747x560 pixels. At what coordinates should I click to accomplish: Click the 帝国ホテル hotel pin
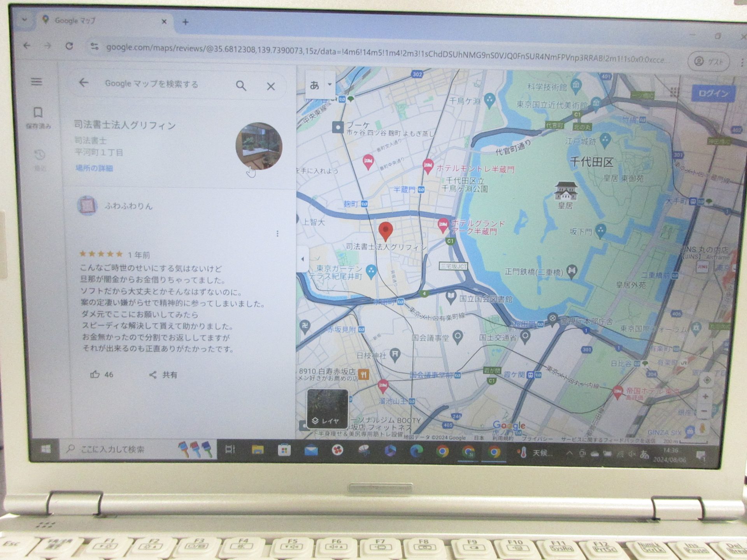coord(618,392)
